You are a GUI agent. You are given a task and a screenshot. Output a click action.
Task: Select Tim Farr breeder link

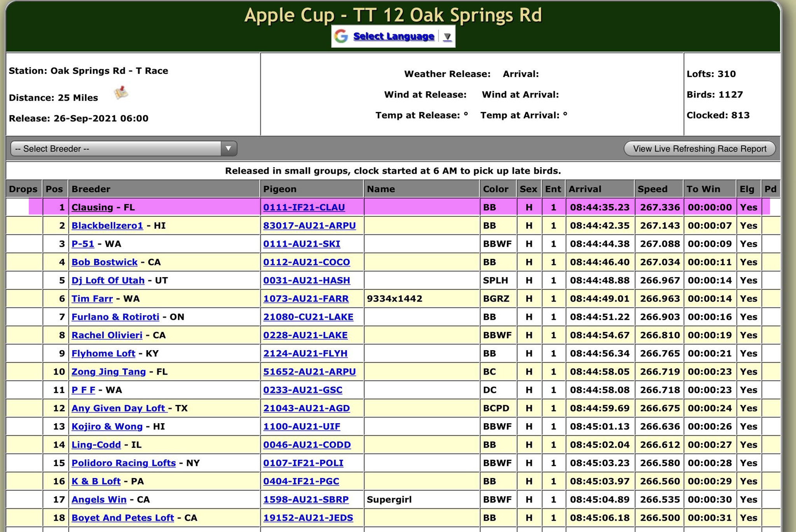pos(92,299)
